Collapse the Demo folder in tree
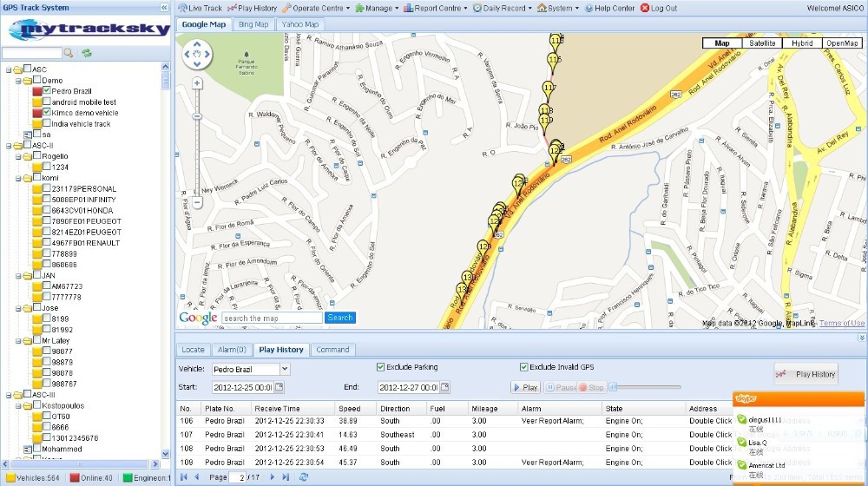The height and width of the screenshot is (486, 868). (17, 81)
